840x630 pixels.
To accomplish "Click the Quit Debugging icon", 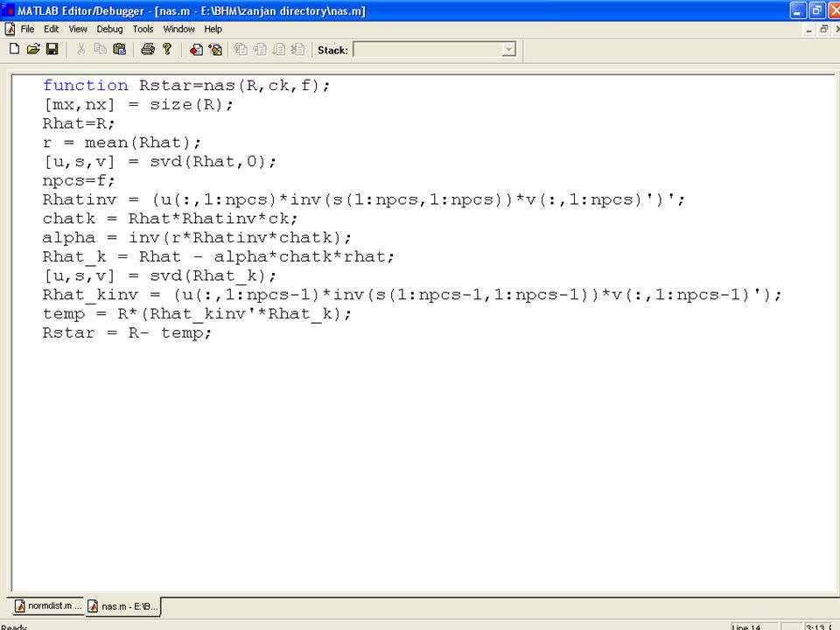I will 297,50.
